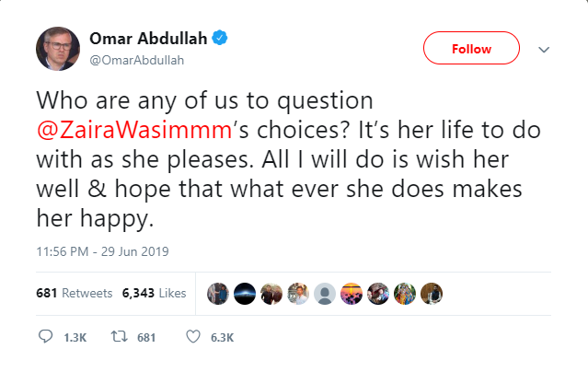Click the last liker avatar in the row
The image size is (588, 372).
point(432,293)
